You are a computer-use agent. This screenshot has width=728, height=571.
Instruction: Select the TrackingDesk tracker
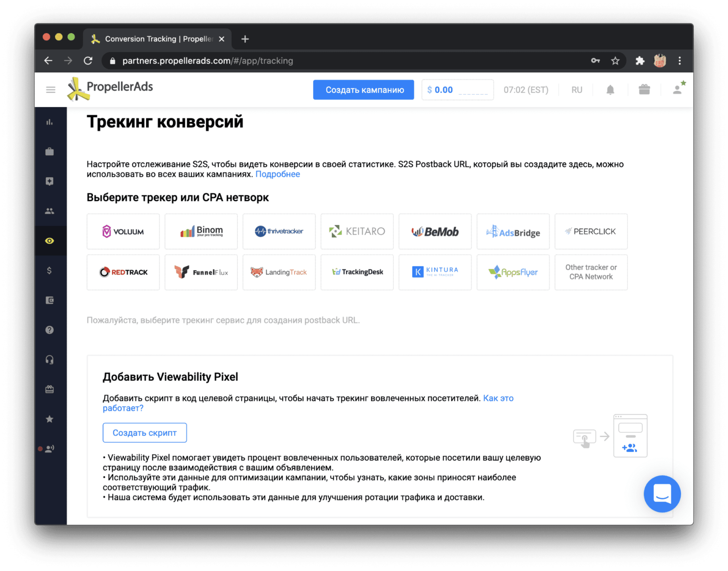[357, 272]
